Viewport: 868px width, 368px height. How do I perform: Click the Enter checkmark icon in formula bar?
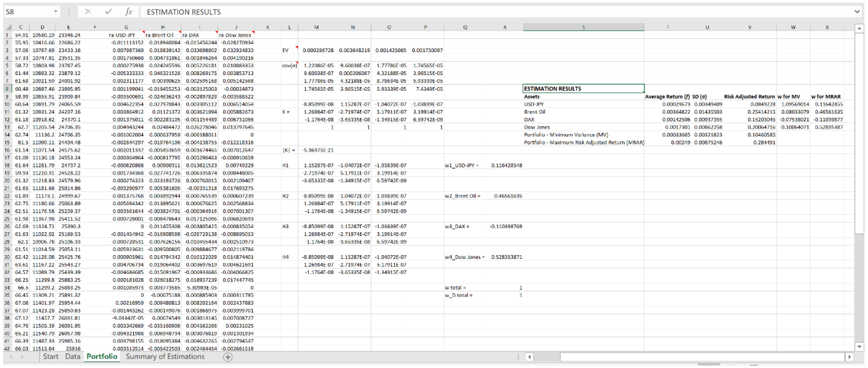coord(108,12)
